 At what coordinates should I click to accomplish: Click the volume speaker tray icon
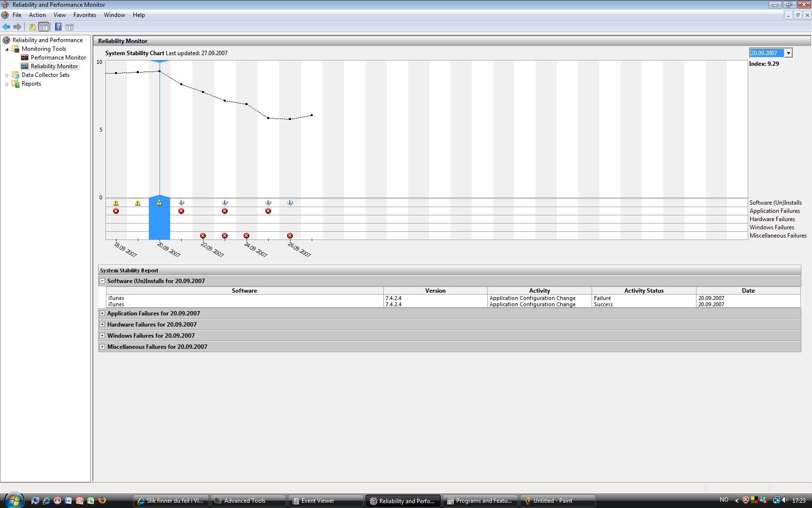point(784,500)
